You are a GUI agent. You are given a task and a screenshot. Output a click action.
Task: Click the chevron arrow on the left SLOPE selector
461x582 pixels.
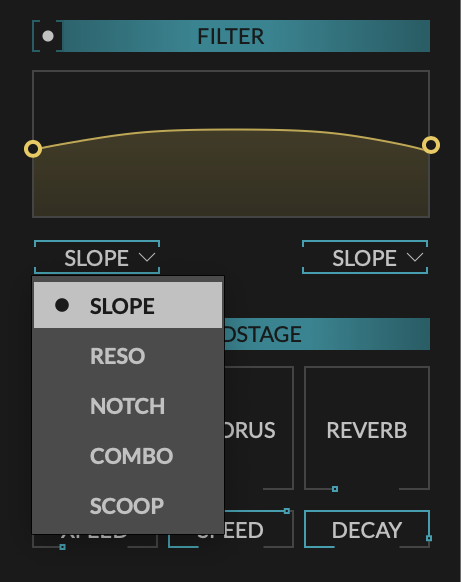click(x=147, y=257)
